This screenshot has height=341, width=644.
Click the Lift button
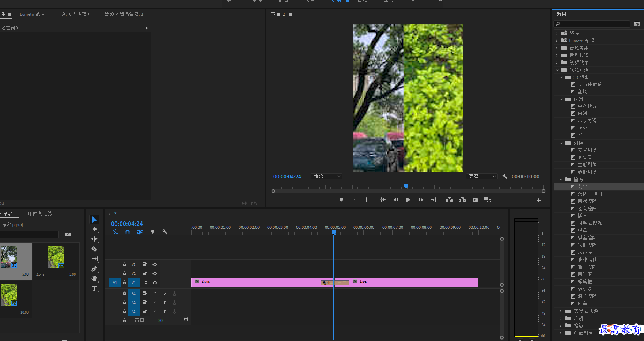[450, 200]
